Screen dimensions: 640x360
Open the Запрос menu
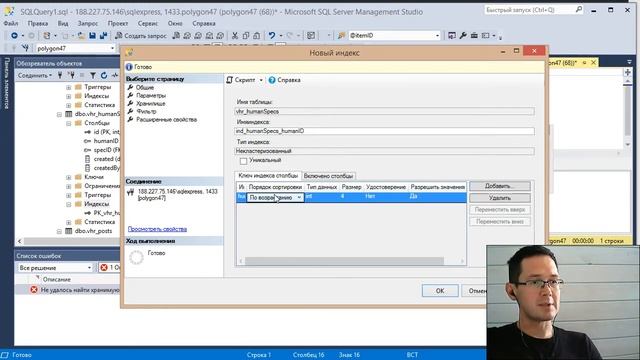[x=88, y=23]
